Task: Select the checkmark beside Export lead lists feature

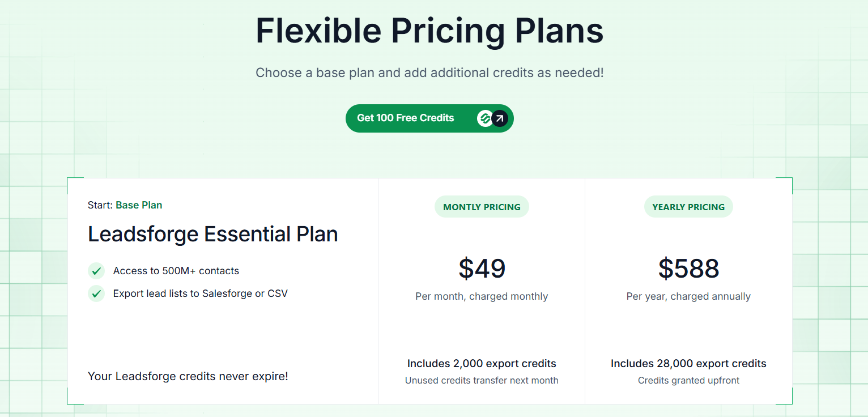Action: [96, 293]
